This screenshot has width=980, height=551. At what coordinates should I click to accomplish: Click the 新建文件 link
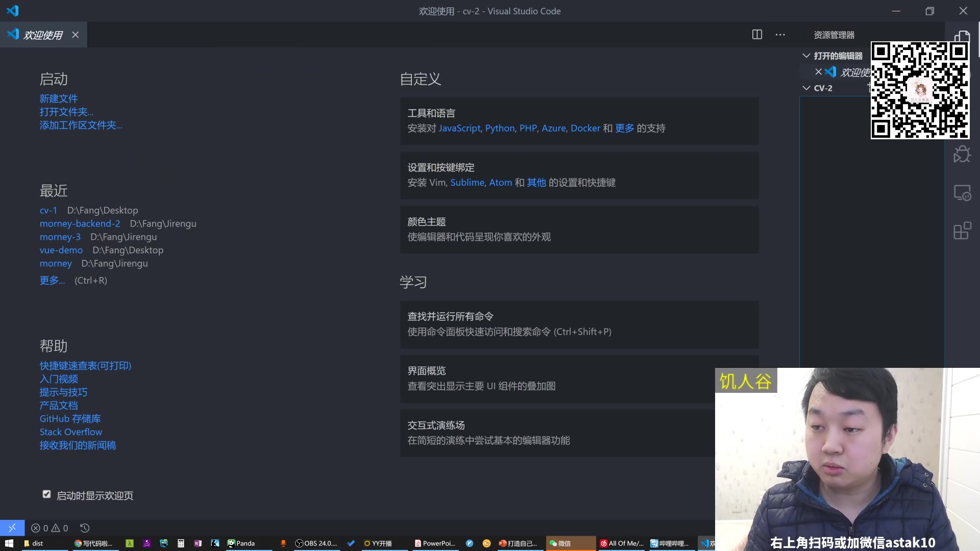[x=59, y=98]
